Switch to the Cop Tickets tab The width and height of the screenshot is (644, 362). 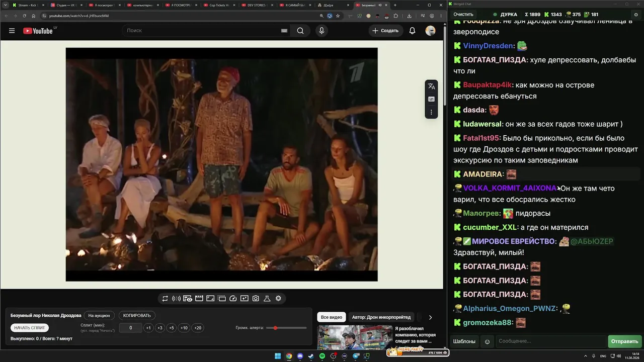(219, 5)
